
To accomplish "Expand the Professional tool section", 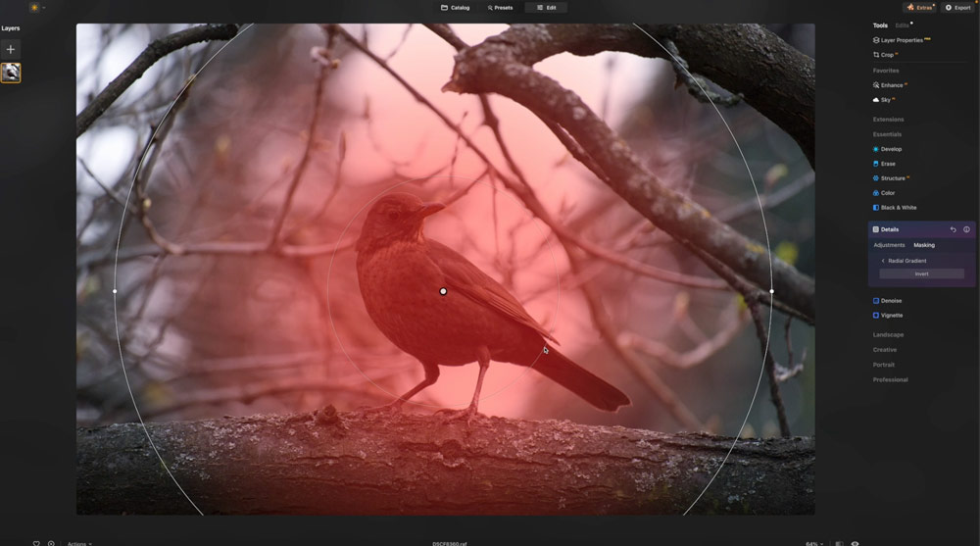I will (x=891, y=379).
